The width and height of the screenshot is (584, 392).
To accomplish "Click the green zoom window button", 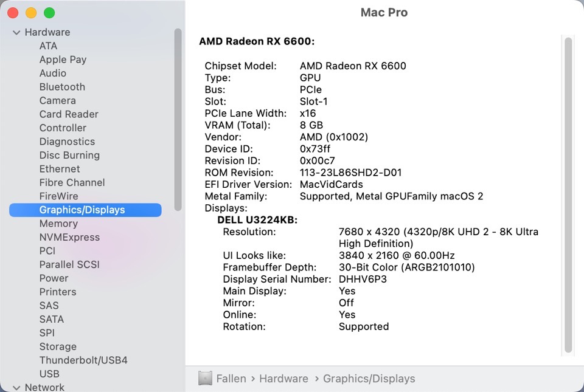I will [49, 13].
